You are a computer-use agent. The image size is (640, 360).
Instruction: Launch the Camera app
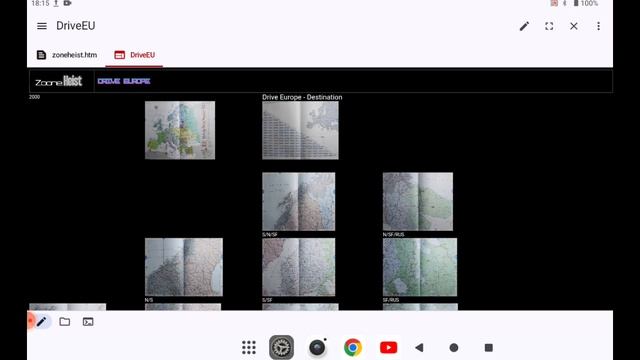click(318, 348)
